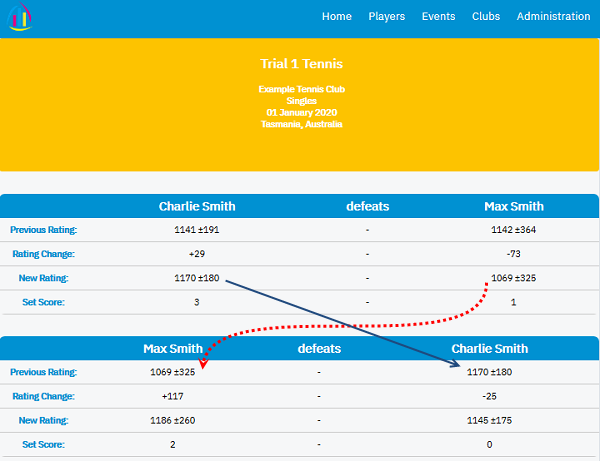Open the Administration menu
This screenshot has width=600, height=461.
click(x=553, y=17)
